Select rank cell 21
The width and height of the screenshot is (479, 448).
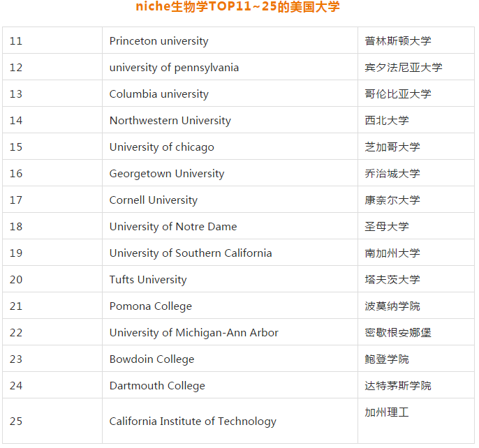coord(52,306)
